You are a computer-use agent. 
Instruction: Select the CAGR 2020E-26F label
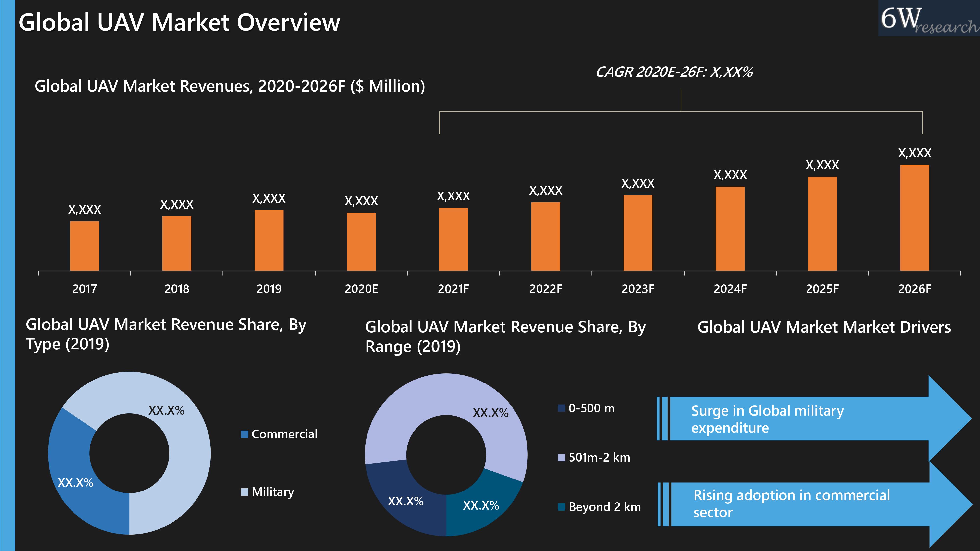[674, 72]
